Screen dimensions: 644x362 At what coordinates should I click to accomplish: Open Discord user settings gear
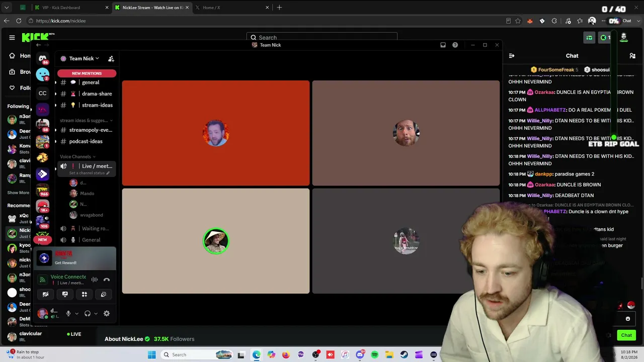107,313
